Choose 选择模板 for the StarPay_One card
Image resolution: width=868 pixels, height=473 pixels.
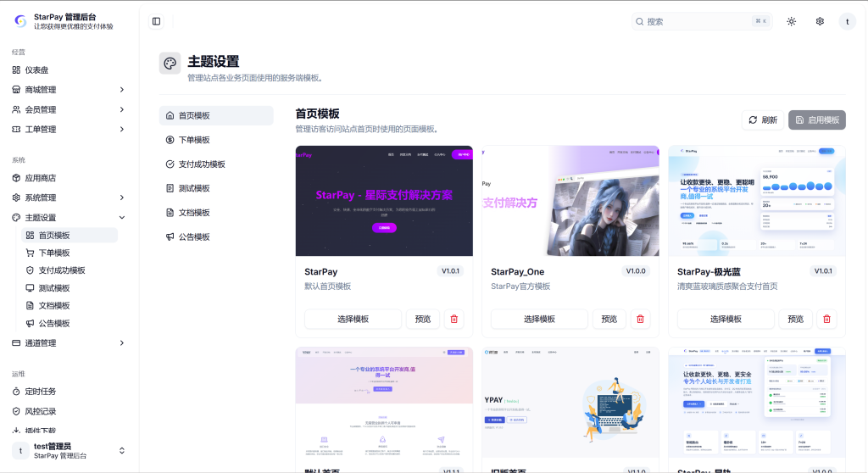[540, 319]
